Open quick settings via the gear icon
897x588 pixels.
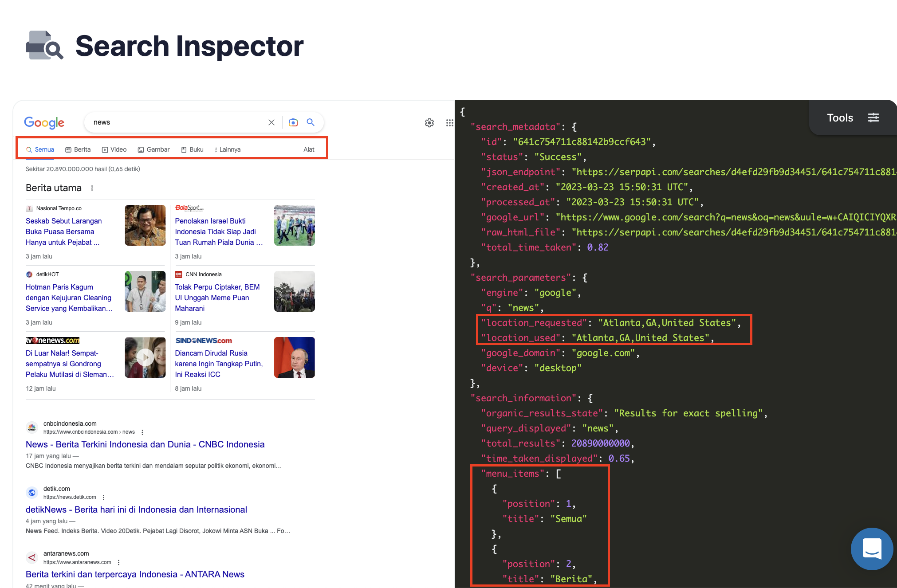click(429, 123)
